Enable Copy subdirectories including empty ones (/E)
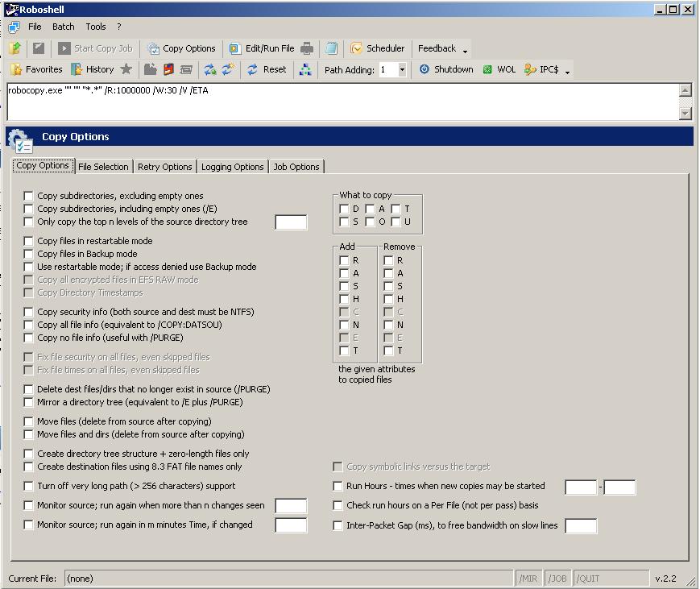 point(28,209)
